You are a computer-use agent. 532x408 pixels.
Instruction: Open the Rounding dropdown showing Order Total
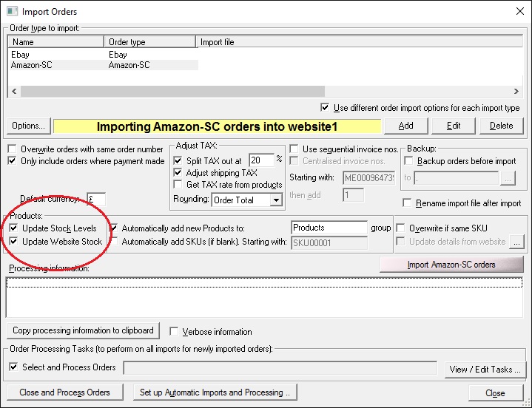tap(246, 200)
